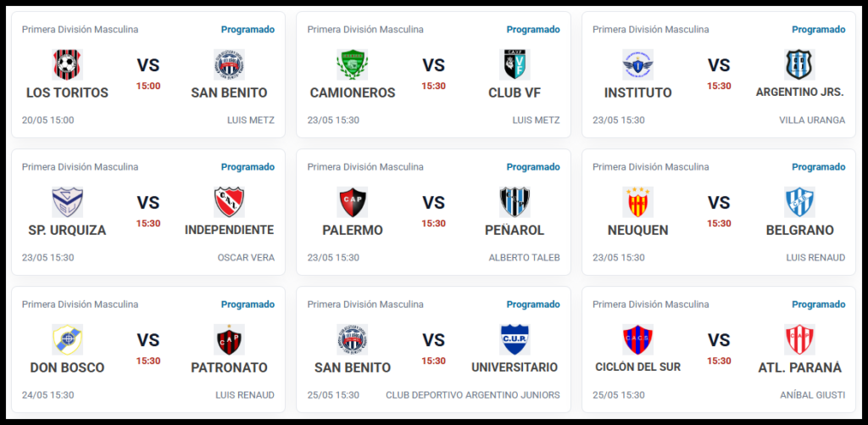
Task: Open venue Club Deportivo Argentino Juniors
Action: click(x=473, y=395)
